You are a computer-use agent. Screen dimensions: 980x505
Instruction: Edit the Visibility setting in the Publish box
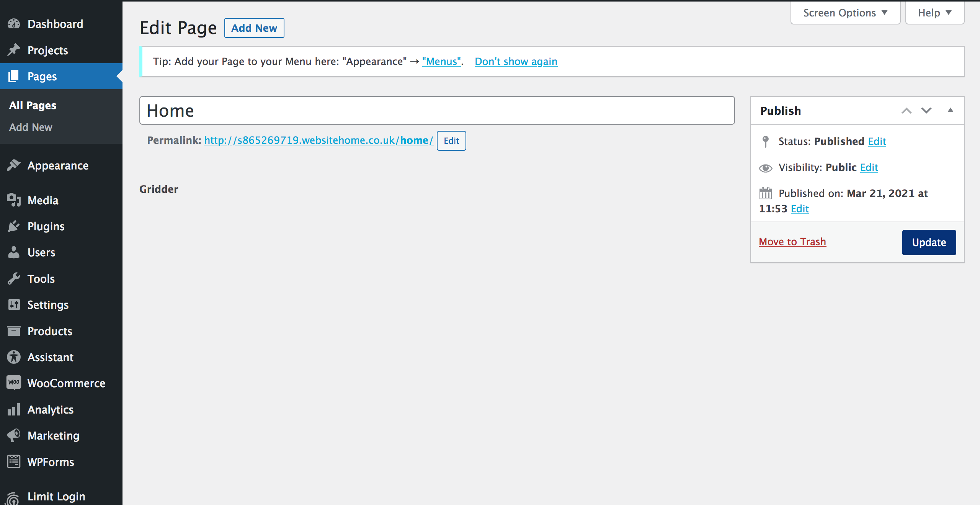point(869,167)
